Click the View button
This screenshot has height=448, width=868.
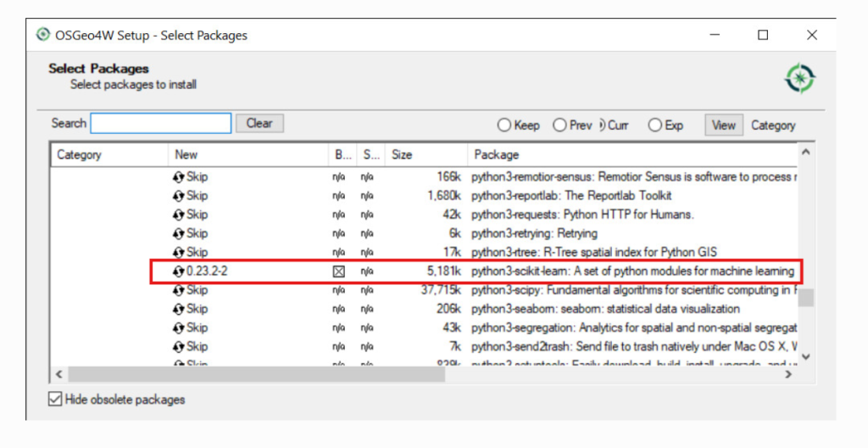723,126
